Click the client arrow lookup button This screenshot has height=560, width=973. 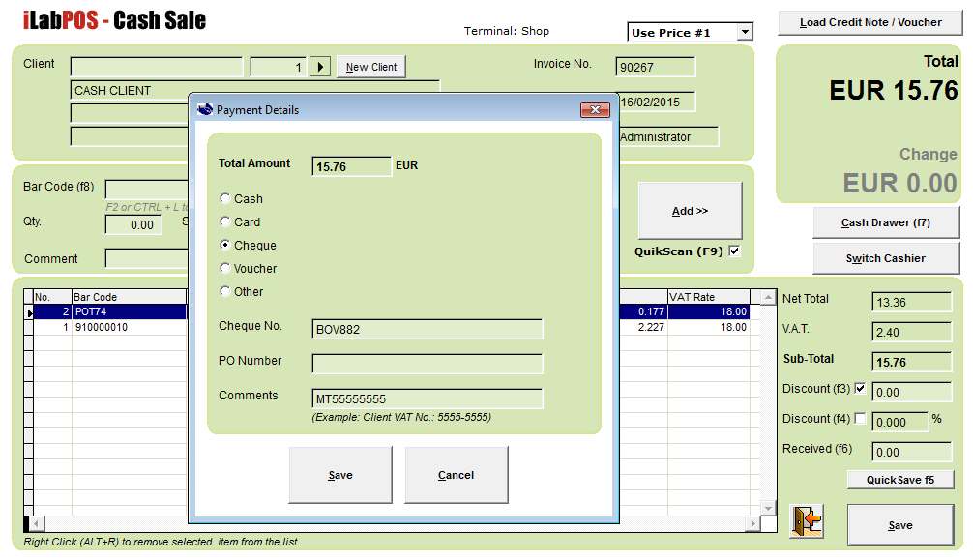[320, 67]
